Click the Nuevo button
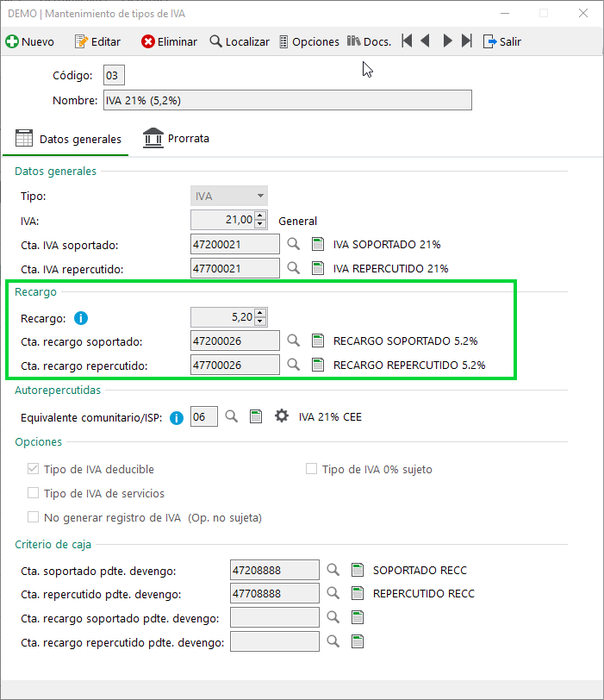This screenshot has height=700, width=604. point(30,41)
